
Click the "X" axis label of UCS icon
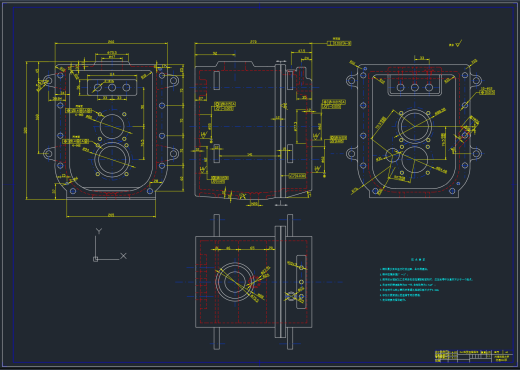123,256
